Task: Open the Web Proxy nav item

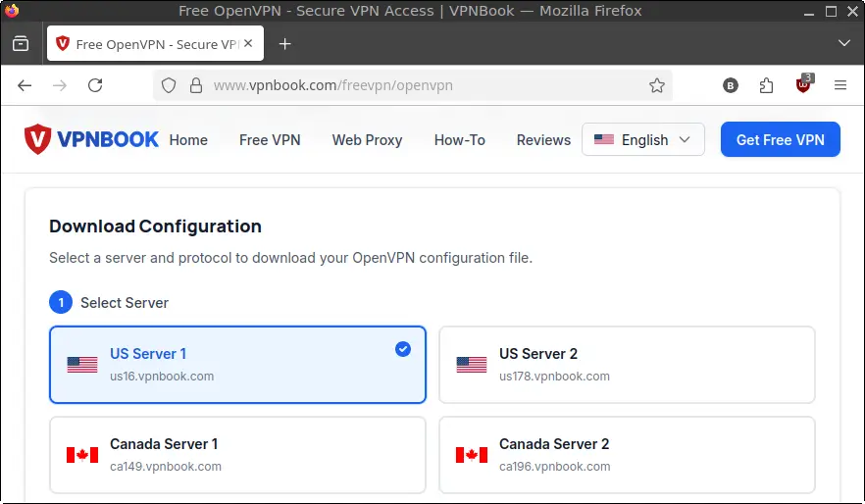Action: point(367,140)
